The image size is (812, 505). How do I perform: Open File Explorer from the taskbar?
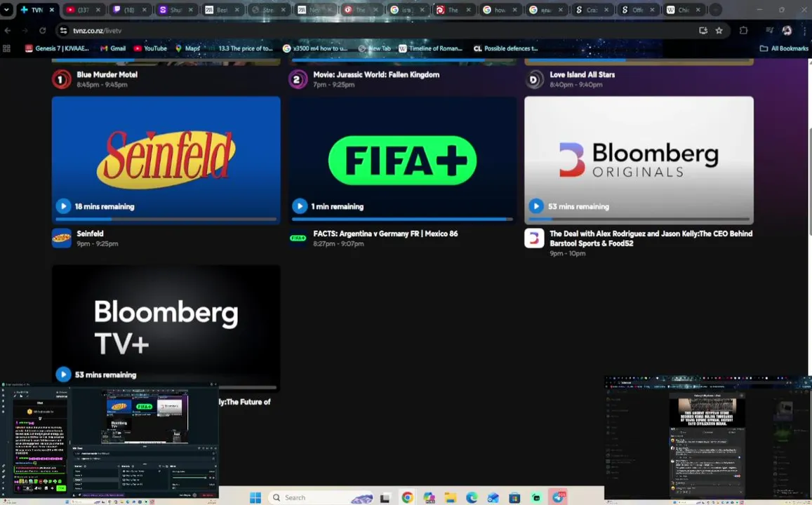point(450,497)
